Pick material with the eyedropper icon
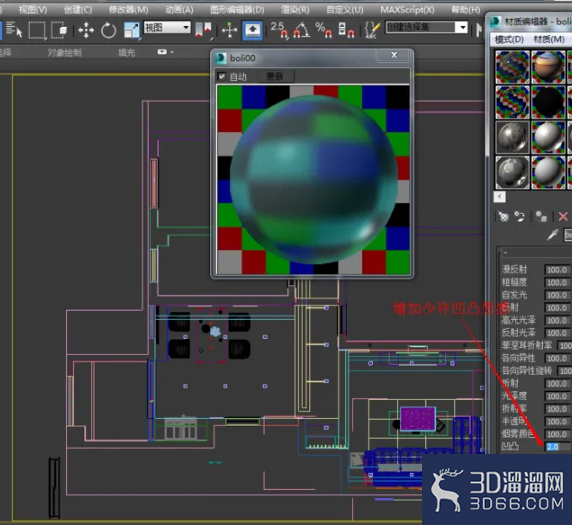 (553, 235)
